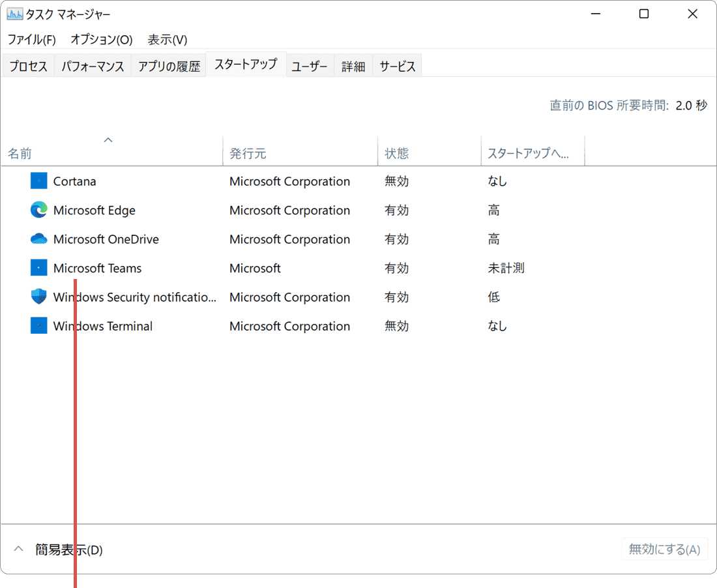Minimize the Task Manager window
Screen dimensions: 717x588
(595, 14)
